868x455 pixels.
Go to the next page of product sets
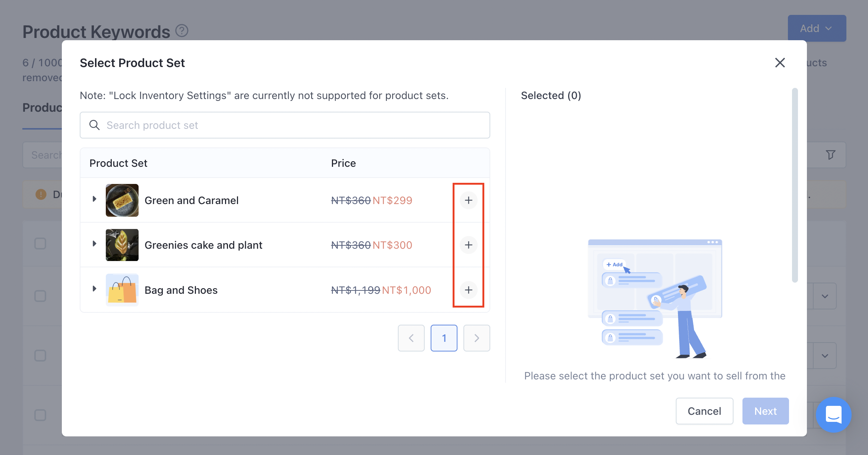(x=476, y=338)
